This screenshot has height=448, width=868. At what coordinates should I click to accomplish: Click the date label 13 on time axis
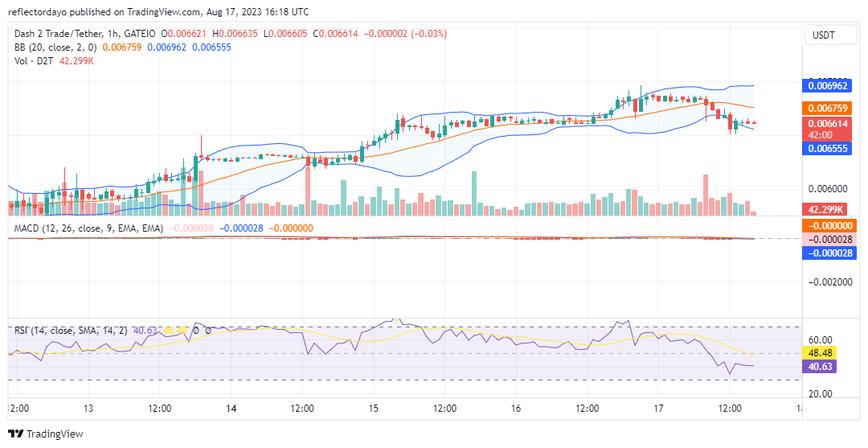coord(88,409)
